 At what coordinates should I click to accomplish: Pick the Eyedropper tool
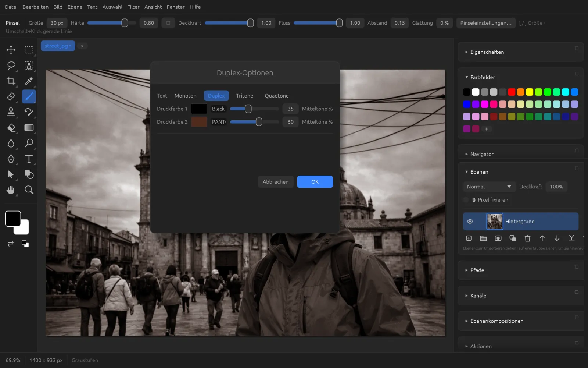(x=29, y=81)
